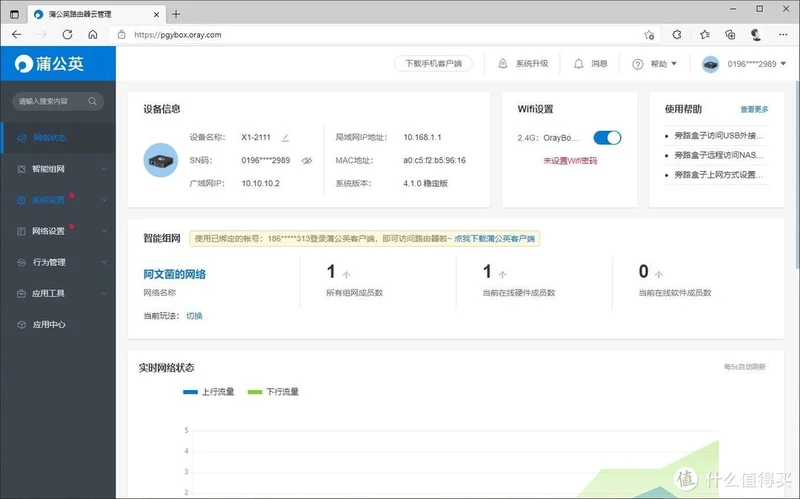Open 点我下载蒲公英客户端 link
Image resolution: width=800 pixels, height=499 pixels.
click(x=494, y=238)
